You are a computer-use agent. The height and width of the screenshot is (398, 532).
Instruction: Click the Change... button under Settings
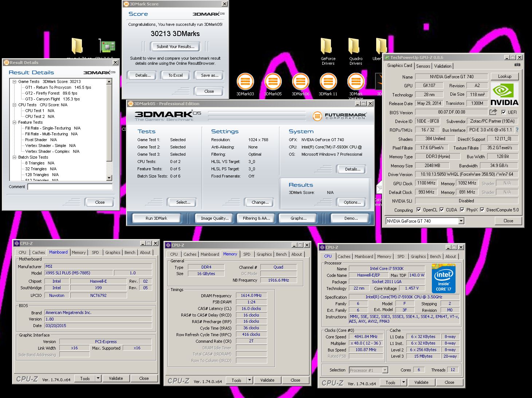coord(260,202)
